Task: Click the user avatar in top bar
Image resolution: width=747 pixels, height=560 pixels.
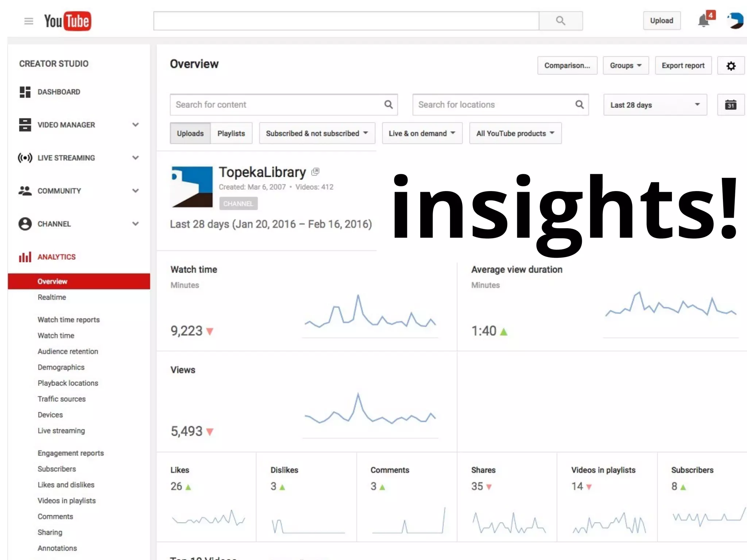Action: [x=735, y=20]
